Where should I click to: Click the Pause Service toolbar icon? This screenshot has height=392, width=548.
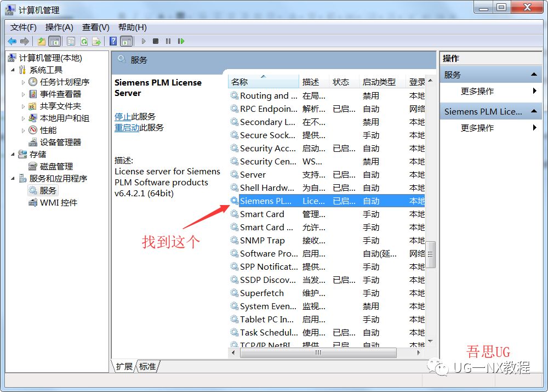click(168, 41)
